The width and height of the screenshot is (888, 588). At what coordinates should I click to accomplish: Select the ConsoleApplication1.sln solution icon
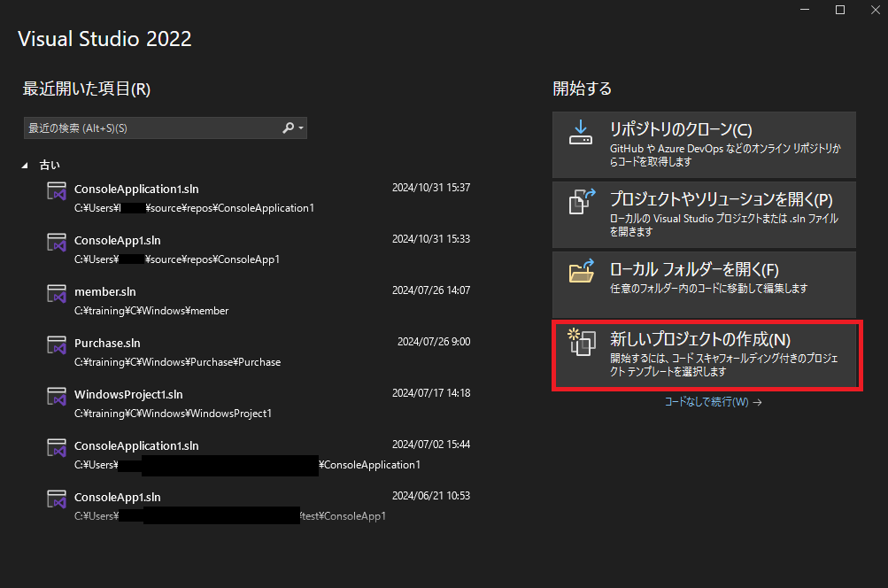pyautogui.click(x=56, y=191)
